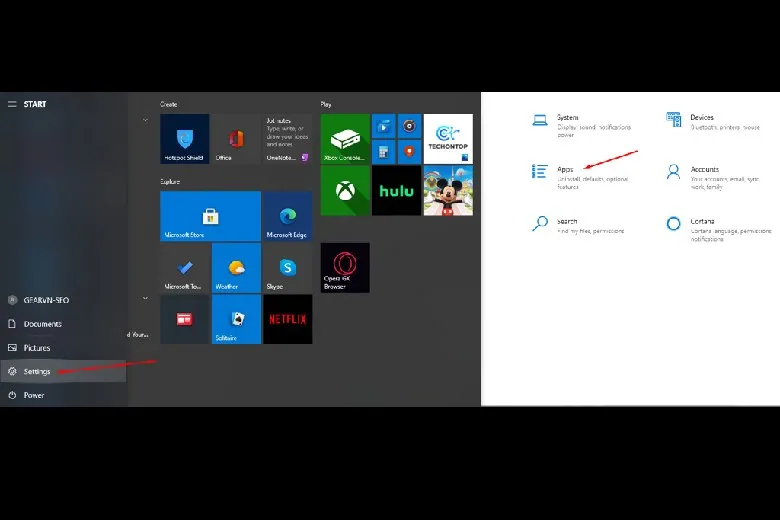Open the Microsoft To Do tile

pyautogui.click(x=185, y=268)
